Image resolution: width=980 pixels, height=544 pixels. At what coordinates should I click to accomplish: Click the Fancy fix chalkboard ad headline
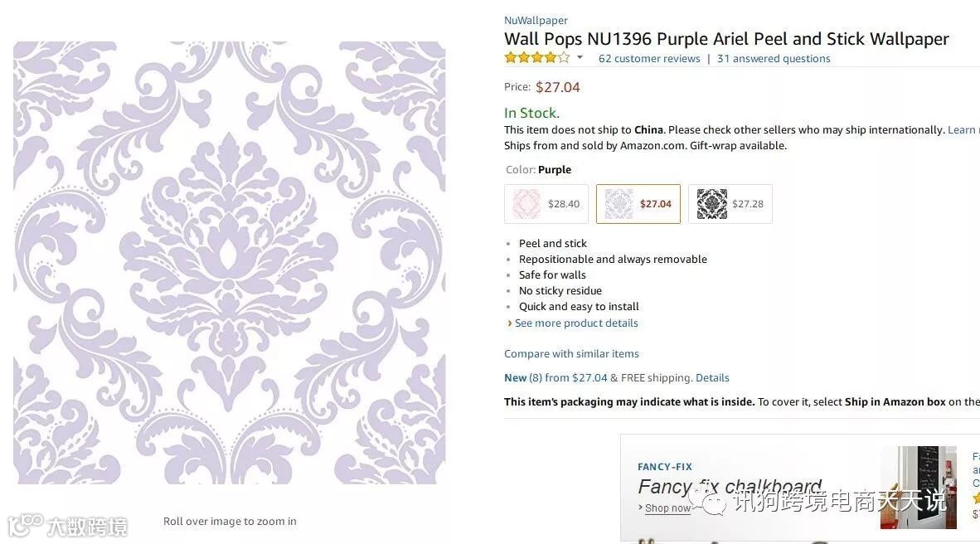tap(730, 487)
